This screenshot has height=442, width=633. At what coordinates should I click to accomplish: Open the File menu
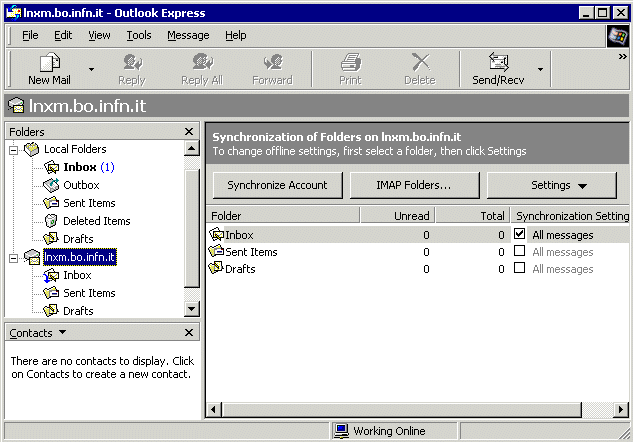tap(30, 36)
